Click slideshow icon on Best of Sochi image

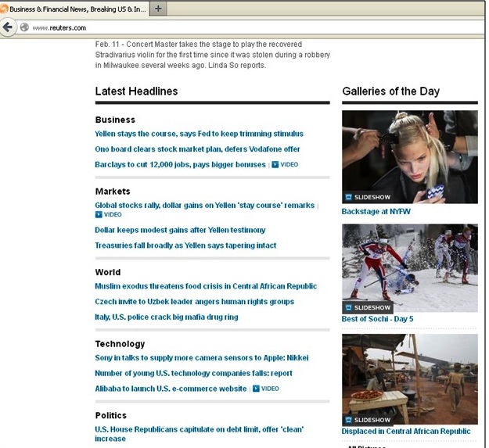[349, 307]
